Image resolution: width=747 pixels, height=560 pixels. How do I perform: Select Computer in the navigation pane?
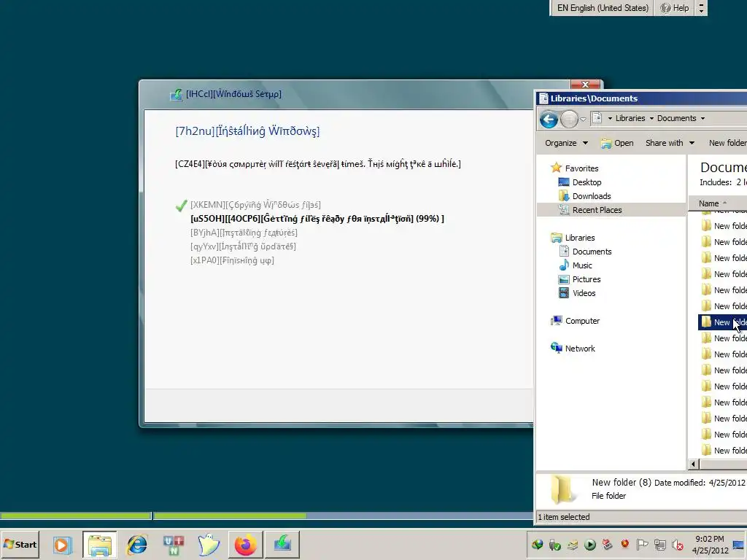(x=575, y=321)
